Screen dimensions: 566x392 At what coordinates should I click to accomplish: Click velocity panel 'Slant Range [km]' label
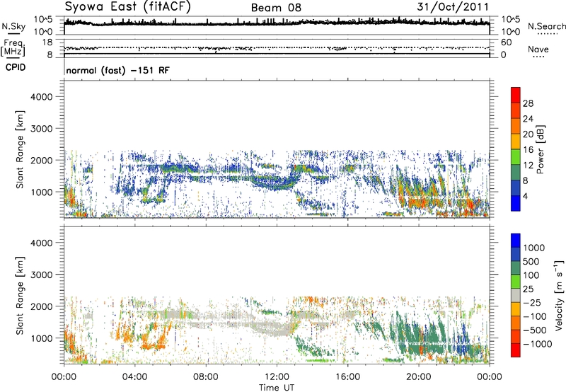[20, 295]
